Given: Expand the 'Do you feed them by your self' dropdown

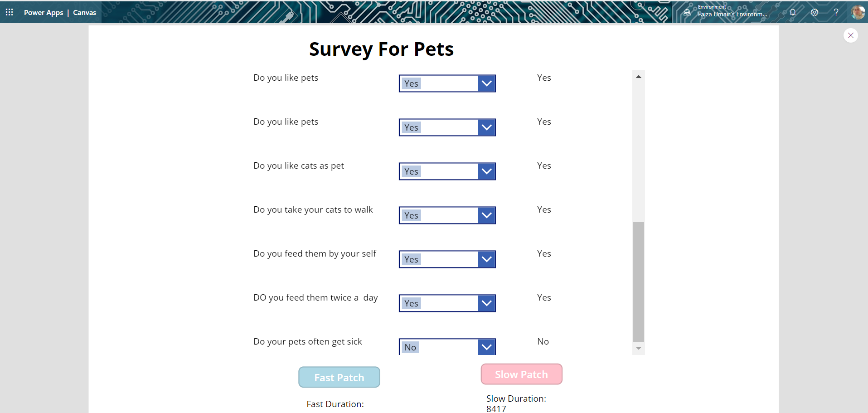Looking at the screenshot, I should [x=486, y=259].
